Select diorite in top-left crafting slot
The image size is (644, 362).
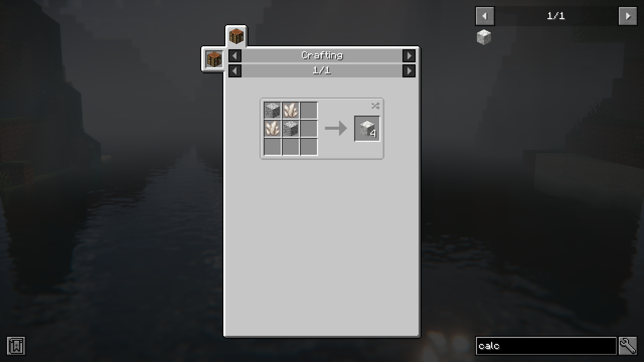pos(272,111)
